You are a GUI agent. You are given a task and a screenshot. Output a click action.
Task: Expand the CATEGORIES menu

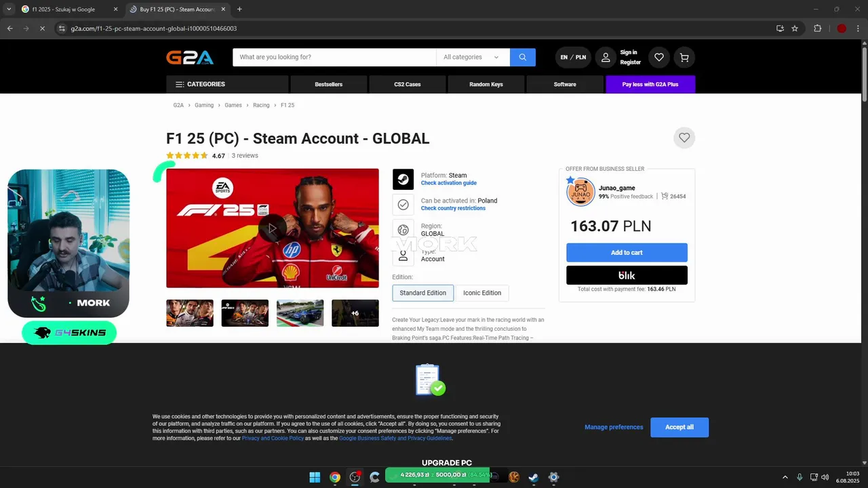pos(227,84)
